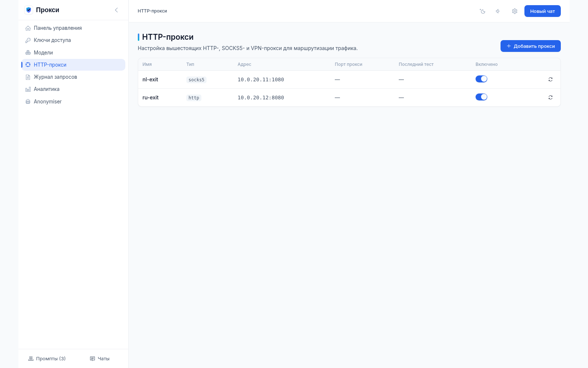Go to Ключи доступа page
The image size is (588, 368).
(73, 40)
